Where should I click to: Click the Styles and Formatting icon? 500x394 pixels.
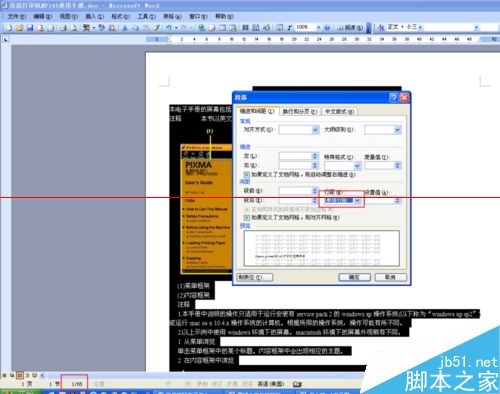[x=381, y=28]
